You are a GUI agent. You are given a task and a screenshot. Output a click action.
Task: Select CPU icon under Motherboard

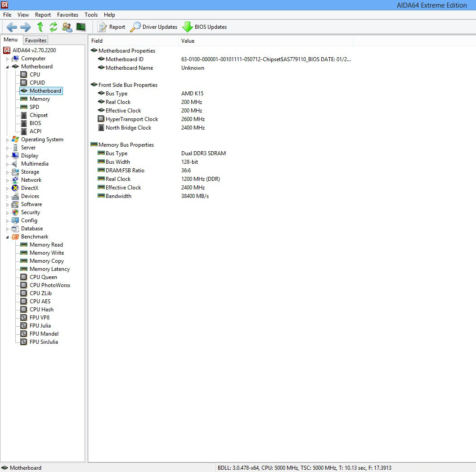[x=24, y=75]
